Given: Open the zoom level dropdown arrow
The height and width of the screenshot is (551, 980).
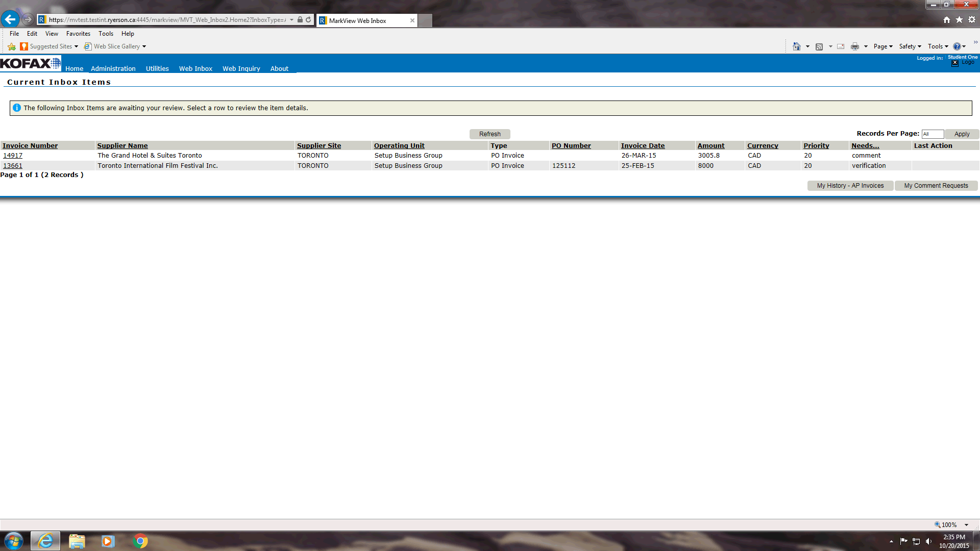Looking at the screenshot, I should click(966, 524).
